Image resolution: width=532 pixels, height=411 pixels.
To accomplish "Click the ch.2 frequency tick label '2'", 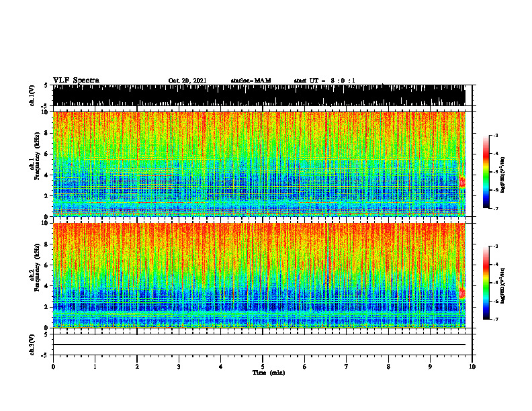I will (47, 307).
